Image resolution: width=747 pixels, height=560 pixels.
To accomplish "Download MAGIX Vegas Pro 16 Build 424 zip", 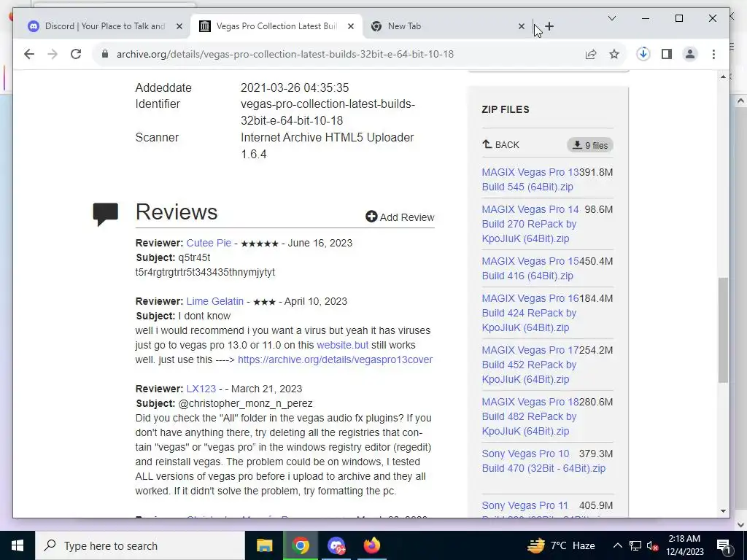I will point(530,313).
